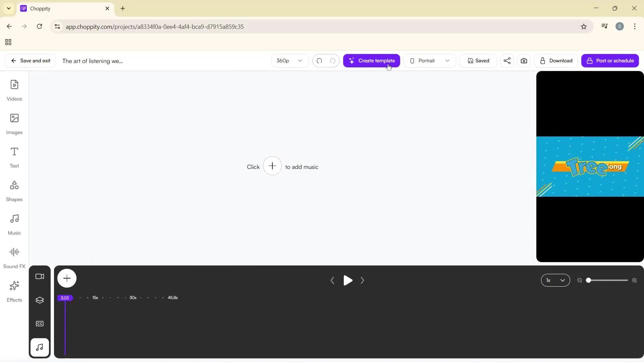
Task: Expand the 1x playback speed dropdown
Action: pos(555,280)
